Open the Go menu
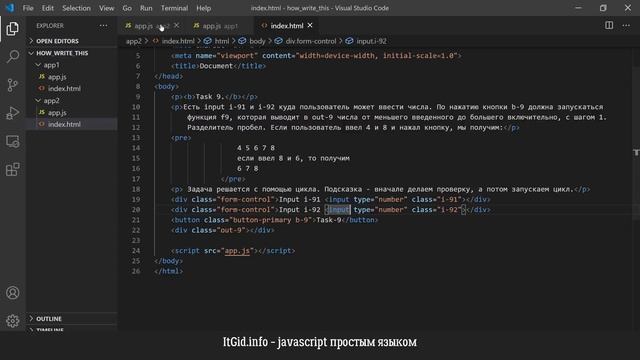Screen dimensions: 640x360 127,8
